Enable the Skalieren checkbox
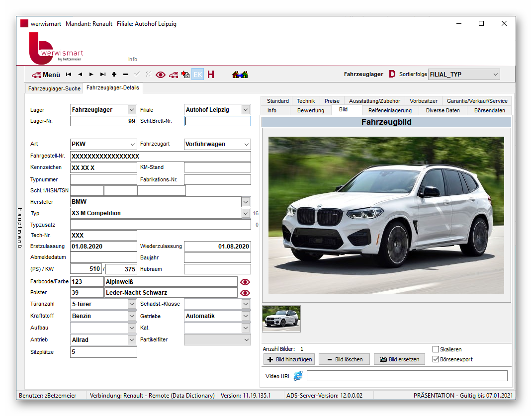Viewport: 532px width, 416px height. (x=436, y=349)
